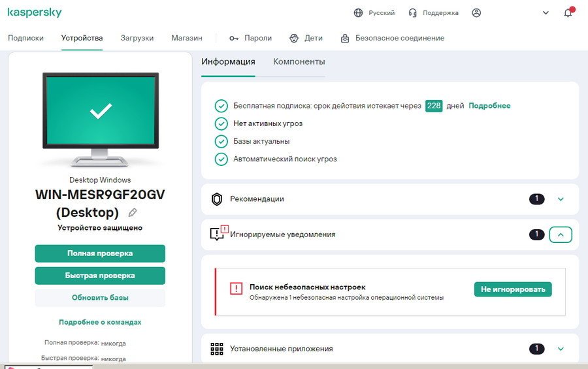Go to the Загрузки tab
Viewport: 588px width, 369px height.
pyautogui.click(x=137, y=38)
